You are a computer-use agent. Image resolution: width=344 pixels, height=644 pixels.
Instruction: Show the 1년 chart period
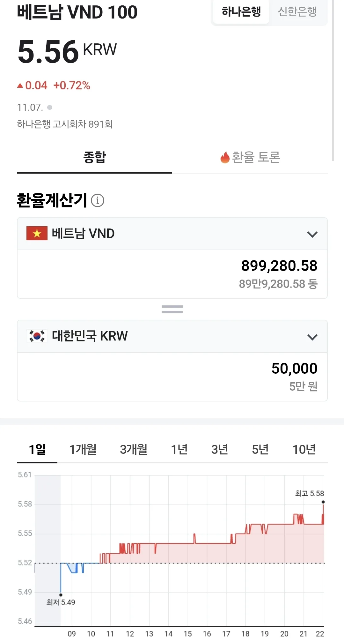click(179, 449)
